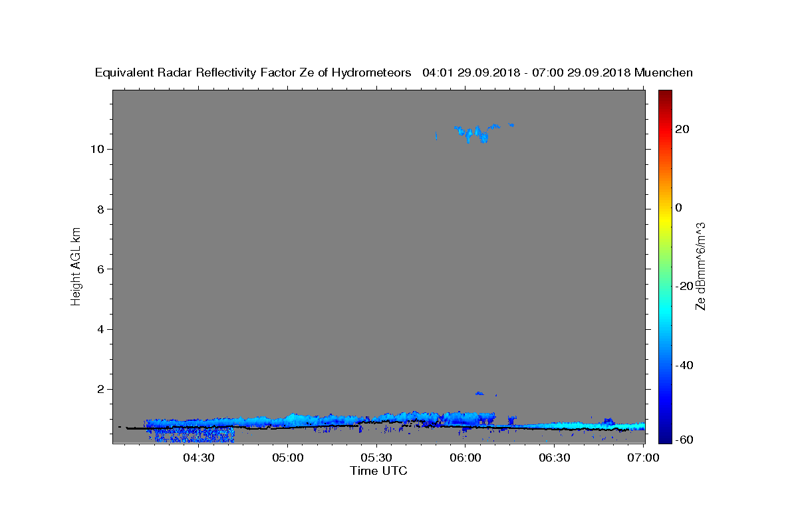Screen dimensions: 798x532
Task: Click the 07:00 time tick label
Action: pos(644,458)
